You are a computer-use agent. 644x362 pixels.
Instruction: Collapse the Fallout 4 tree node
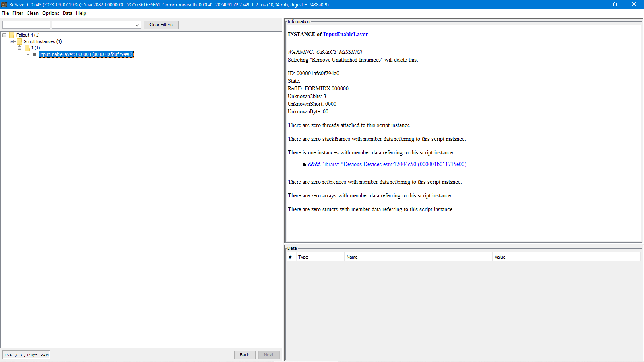[4, 35]
